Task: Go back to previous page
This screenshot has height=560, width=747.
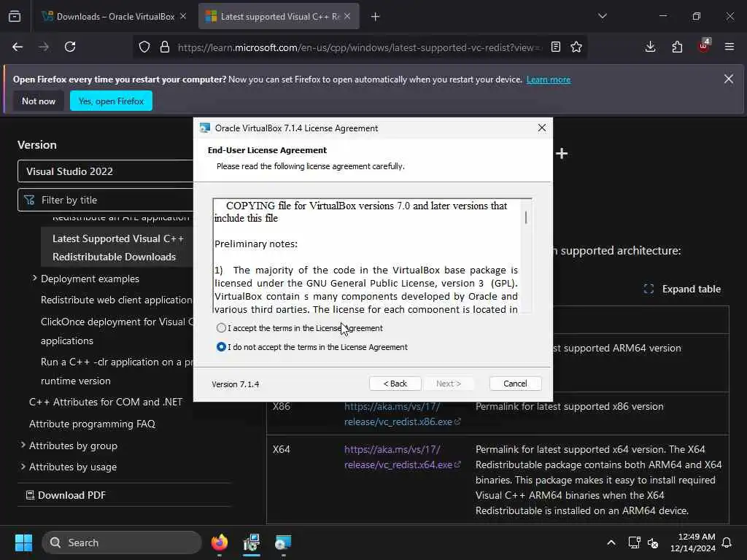Action: click(18, 47)
